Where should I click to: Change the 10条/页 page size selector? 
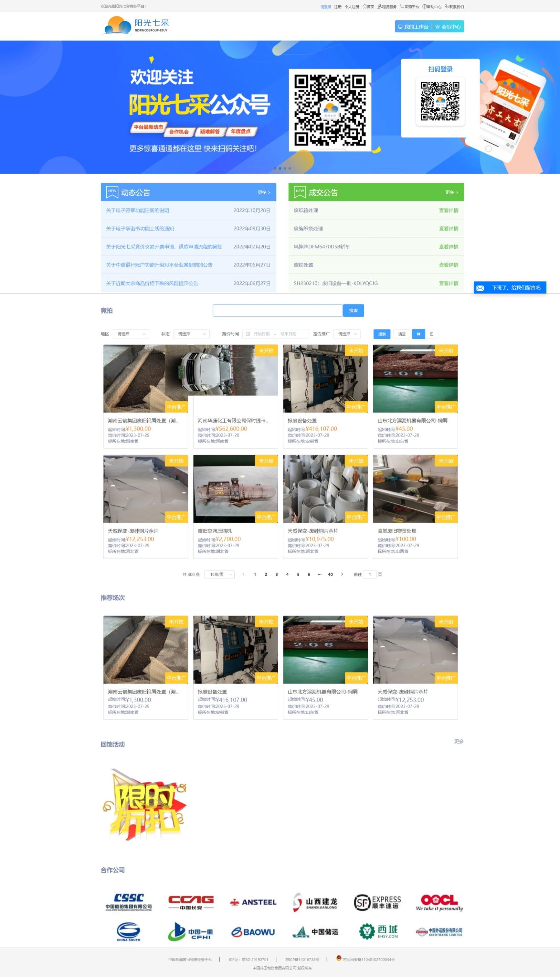click(x=220, y=574)
